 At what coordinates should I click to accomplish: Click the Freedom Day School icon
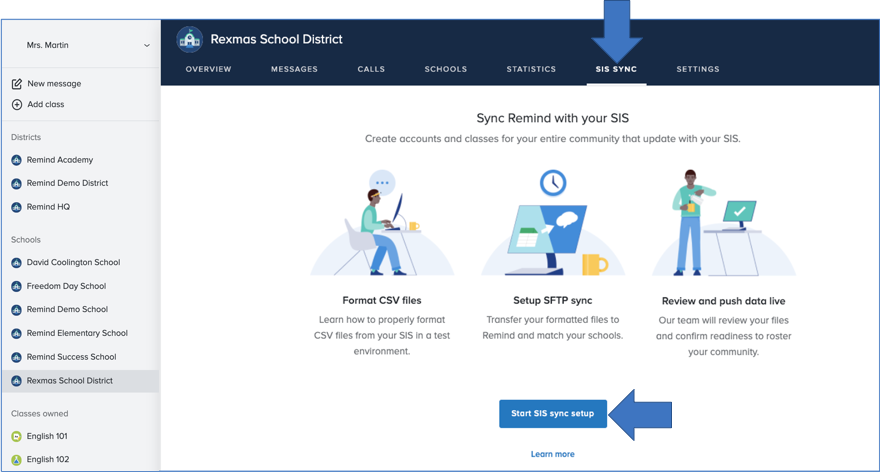click(16, 286)
